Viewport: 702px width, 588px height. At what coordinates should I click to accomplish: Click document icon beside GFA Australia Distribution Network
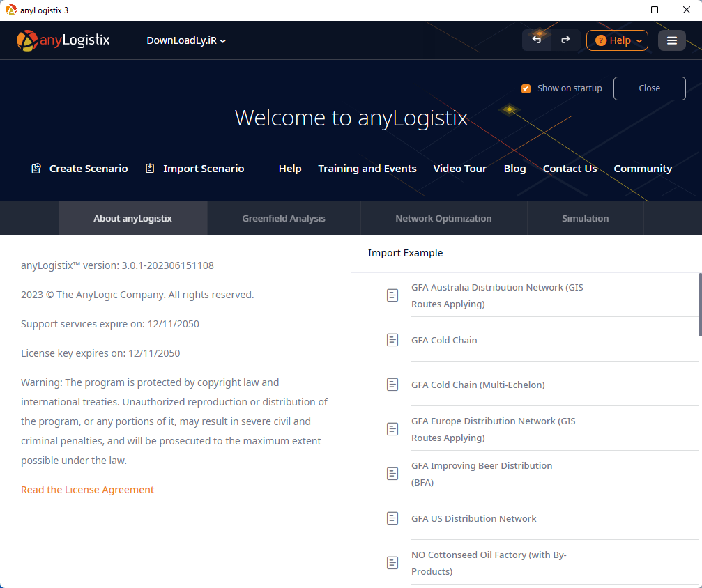click(x=392, y=295)
